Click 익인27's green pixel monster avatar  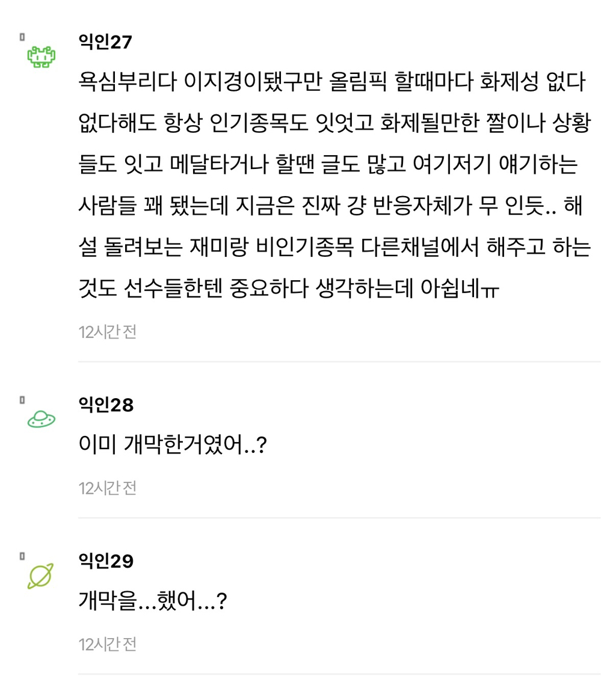pos(41,57)
